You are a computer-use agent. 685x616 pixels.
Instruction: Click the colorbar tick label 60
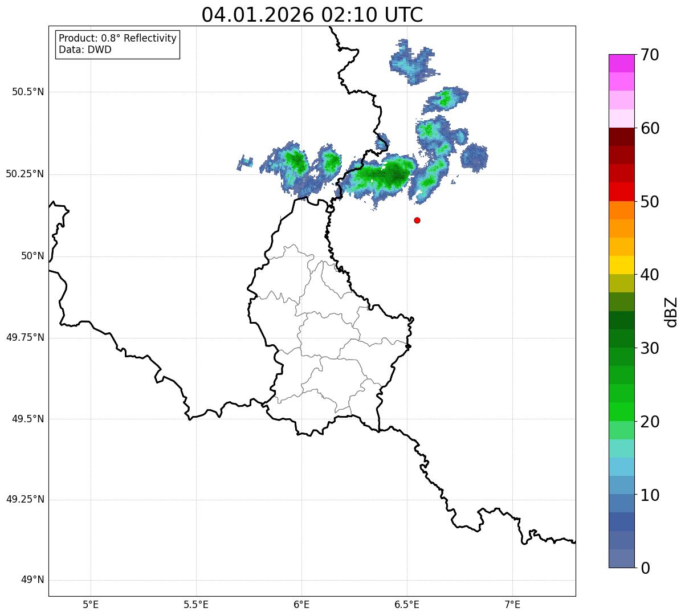pyautogui.click(x=650, y=128)
